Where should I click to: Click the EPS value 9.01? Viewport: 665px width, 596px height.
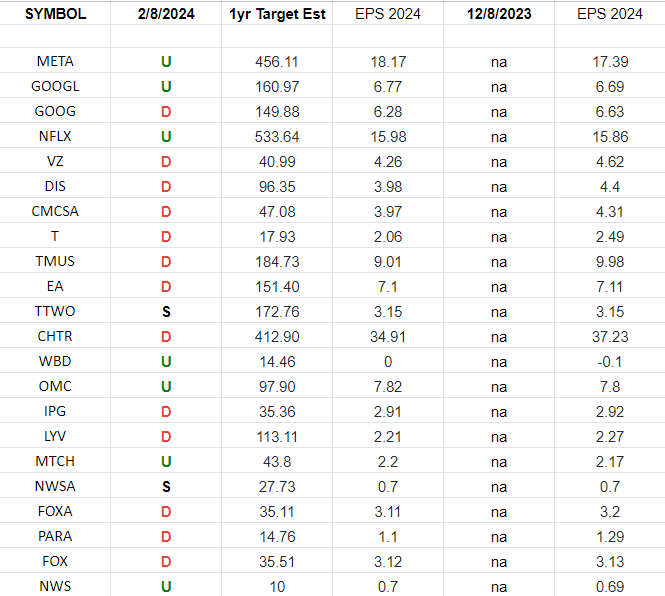coord(388,262)
